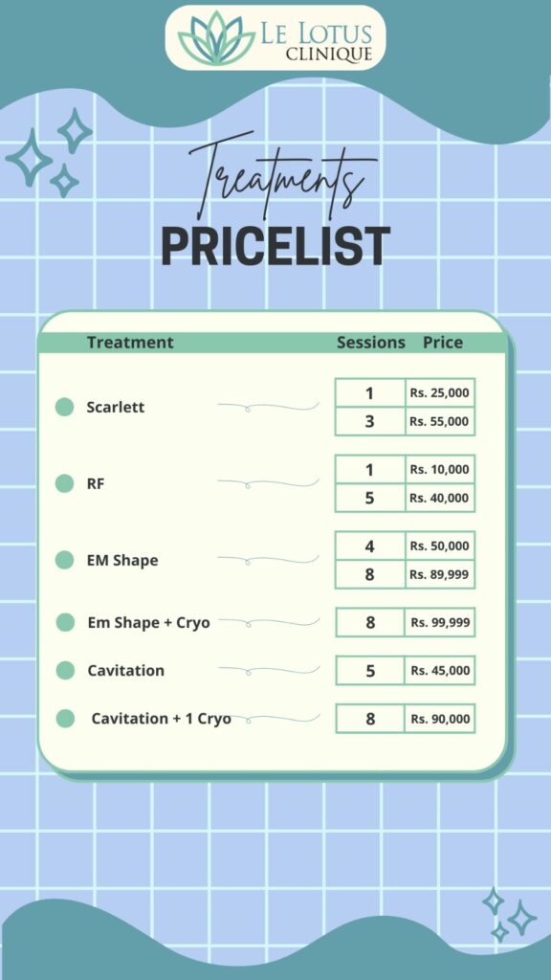Click the bullet beside Cavitation + 1 Cryo

click(x=65, y=719)
